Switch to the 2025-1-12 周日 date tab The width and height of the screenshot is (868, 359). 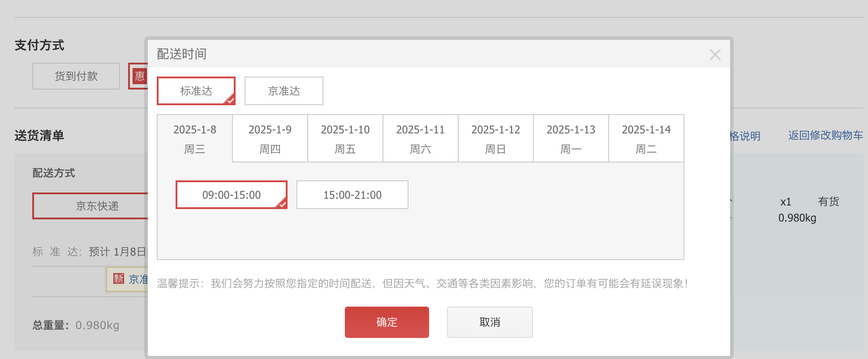pyautogui.click(x=496, y=138)
